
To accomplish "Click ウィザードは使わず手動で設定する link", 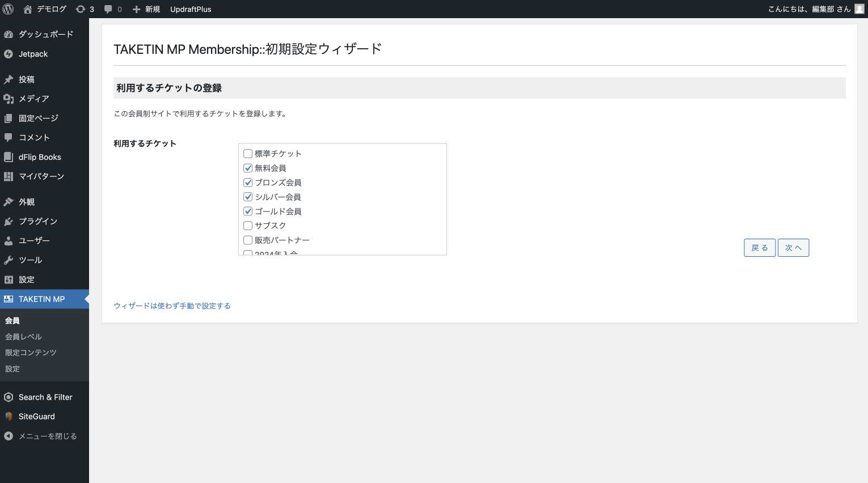I will [x=172, y=306].
